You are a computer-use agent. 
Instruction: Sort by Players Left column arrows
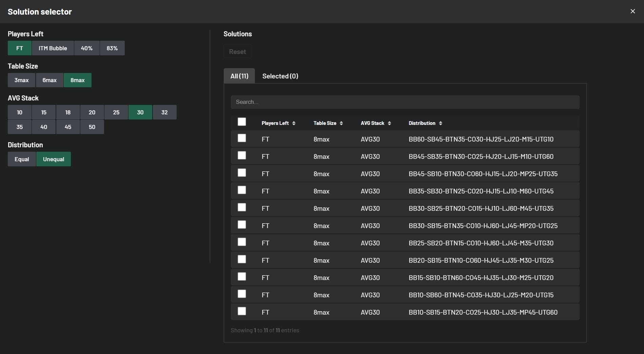pos(294,123)
